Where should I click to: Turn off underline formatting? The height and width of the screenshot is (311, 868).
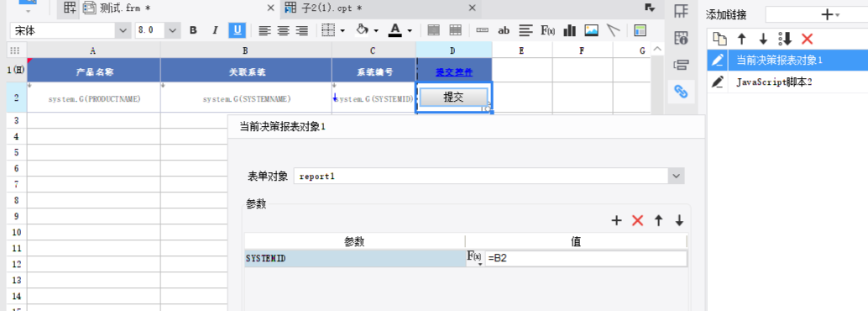(237, 30)
